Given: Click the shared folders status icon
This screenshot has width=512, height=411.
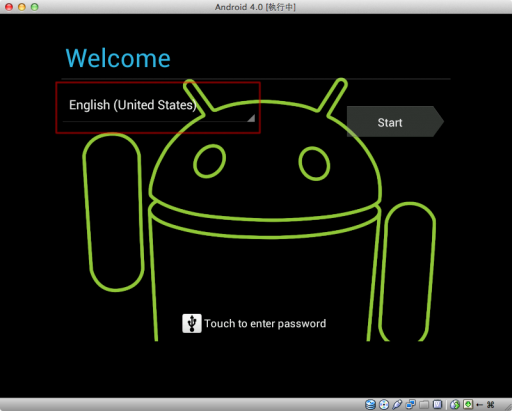Looking at the screenshot, I should [424, 405].
